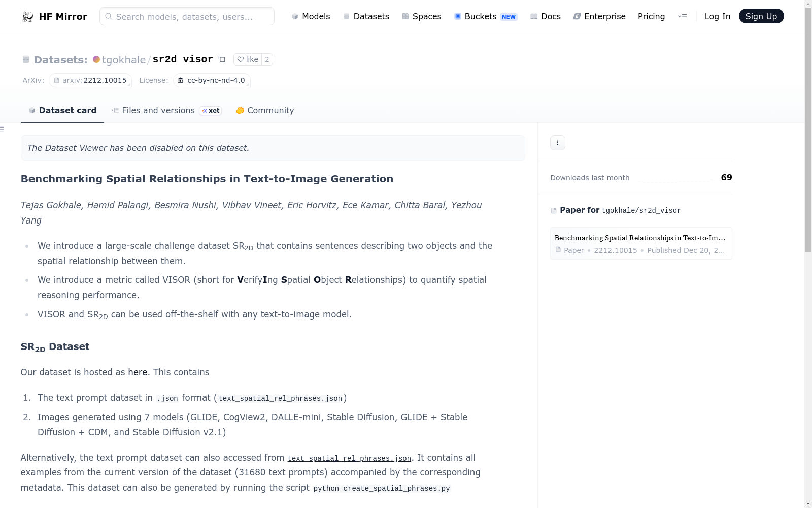The image size is (812, 508).
Task: Open the three-dot options menu in sidebar
Action: [558, 143]
